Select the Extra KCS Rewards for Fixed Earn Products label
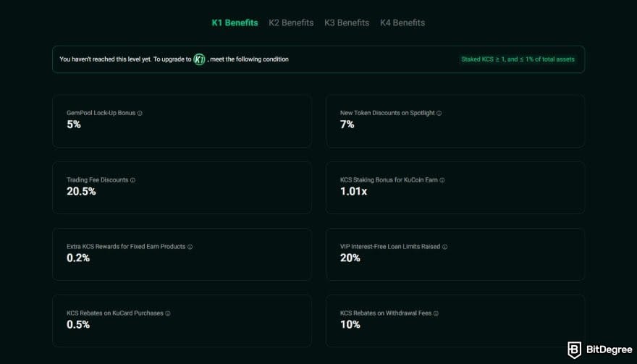 coord(126,246)
